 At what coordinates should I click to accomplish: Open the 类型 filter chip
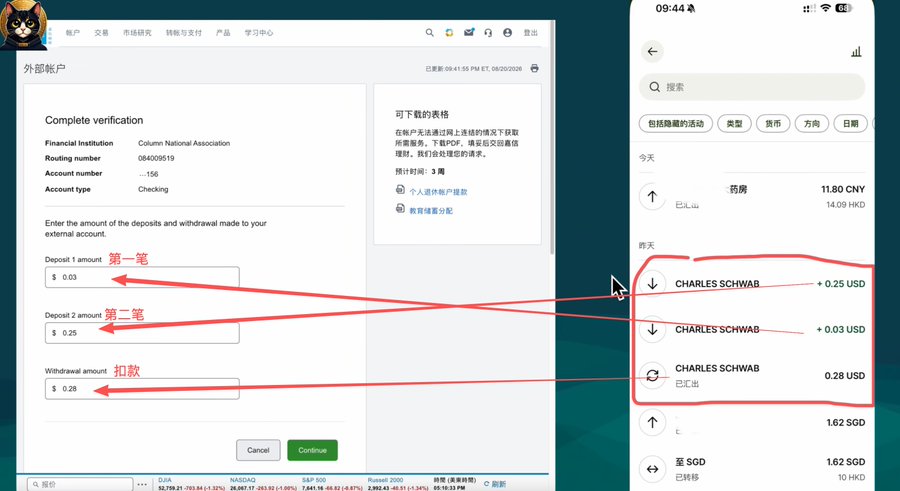click(x=735, y=123)
